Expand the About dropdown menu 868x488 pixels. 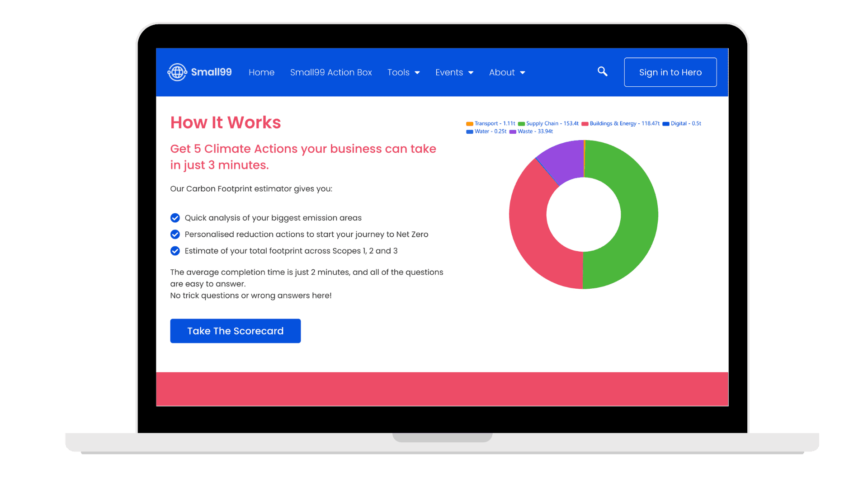point(506,72)
